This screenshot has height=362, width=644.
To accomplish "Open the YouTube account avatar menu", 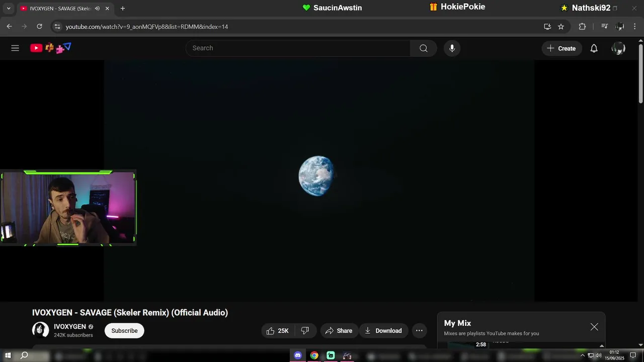I will point(618,48).
